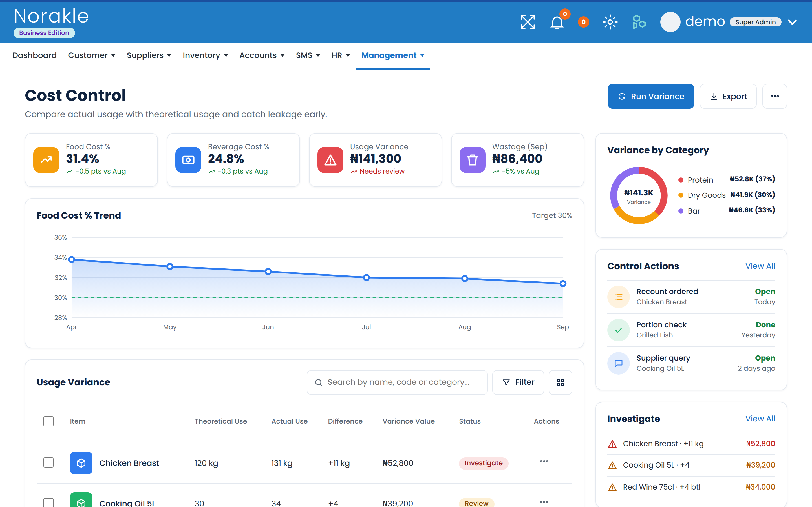Viewport: 812px width, 507px height.
Task: Select all items with header checkbox
Action: coord(48,421)
